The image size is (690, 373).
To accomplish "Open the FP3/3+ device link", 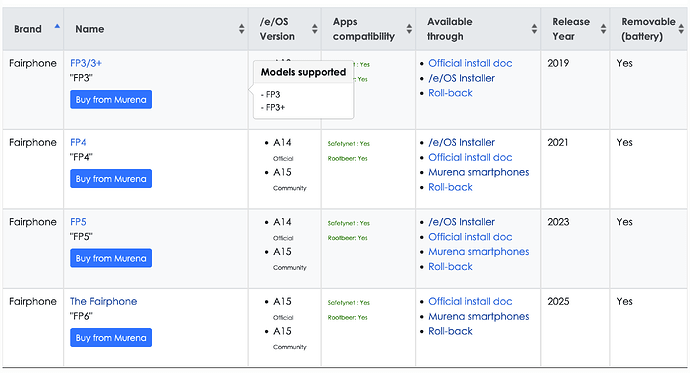I will click(86, 63).
